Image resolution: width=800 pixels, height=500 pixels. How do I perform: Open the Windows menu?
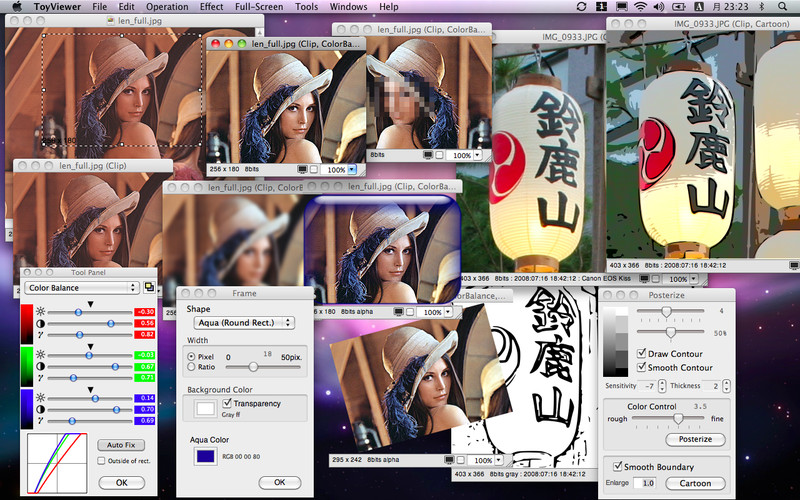click(348, 7)
